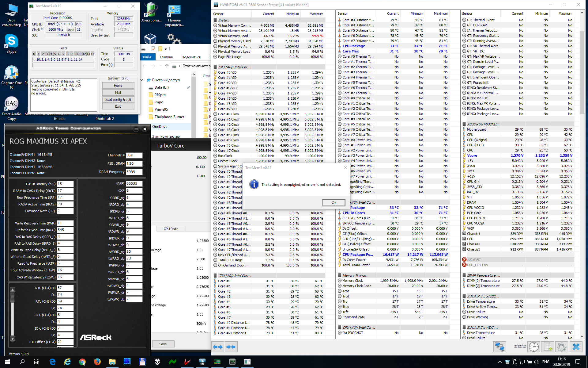Image resolution: width=588 pixels, height=368 pixels.
Task: Click the TestMem5 Mail button
Action: [118, 93]
